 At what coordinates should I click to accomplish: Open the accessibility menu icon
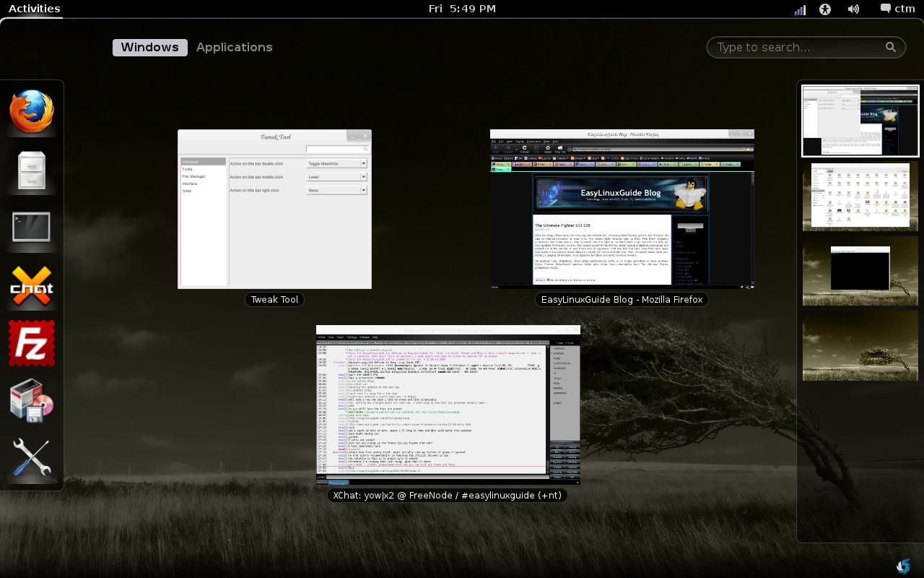point(826,9)
